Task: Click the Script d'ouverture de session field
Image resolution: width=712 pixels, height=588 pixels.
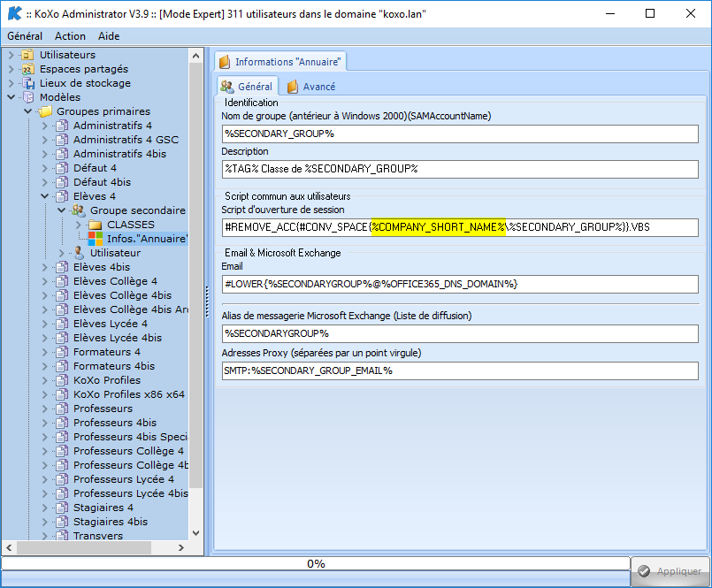Action: [460, 227]
